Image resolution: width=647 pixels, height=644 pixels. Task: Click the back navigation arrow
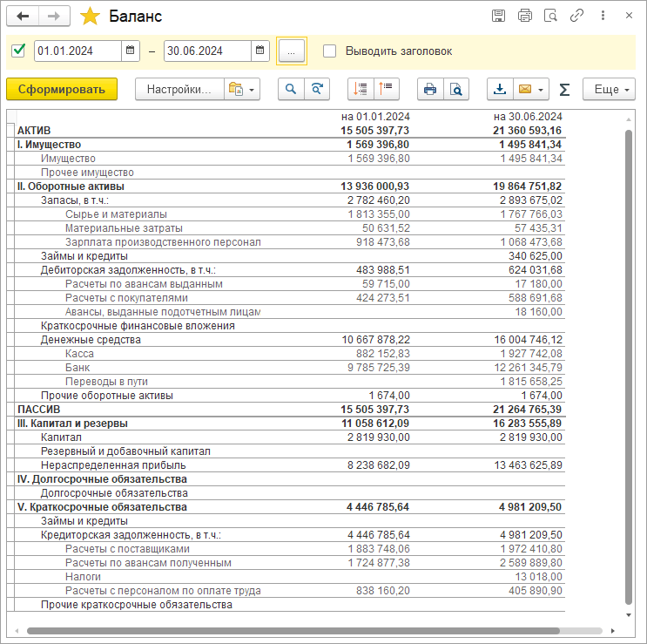[x=23, y=17]
